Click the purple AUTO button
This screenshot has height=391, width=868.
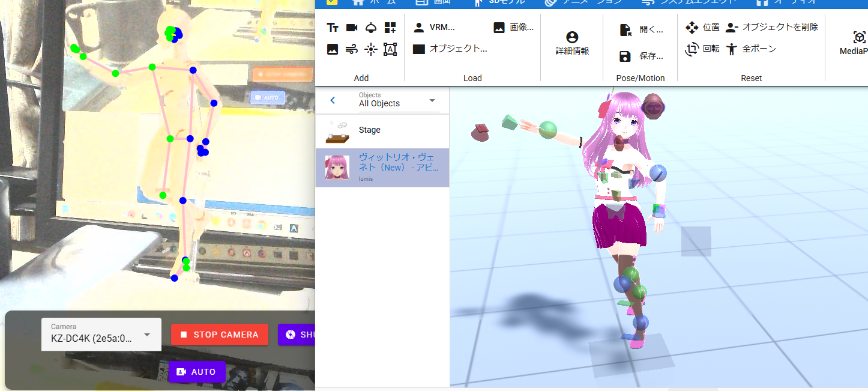pos(197,372)
